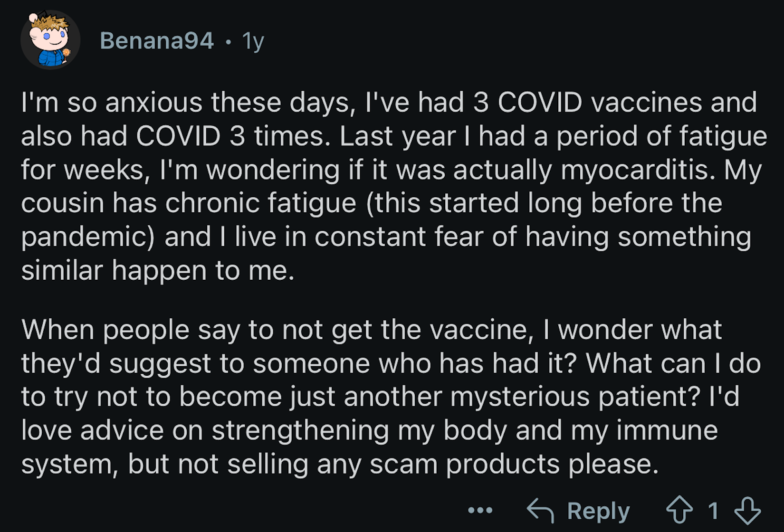Viewport: 784px width, 532px height.
Task: Click the first paragraph starting "I'm so anxious"
Action: [394, 186]
